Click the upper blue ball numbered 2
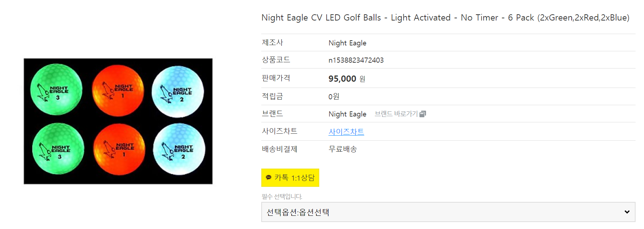 [x=178, y=92]
